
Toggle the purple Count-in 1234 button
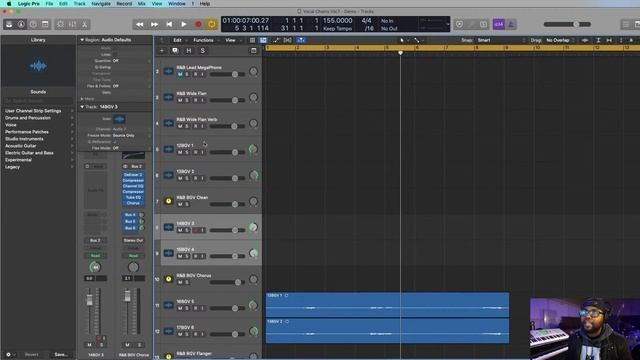coord(498,24)
